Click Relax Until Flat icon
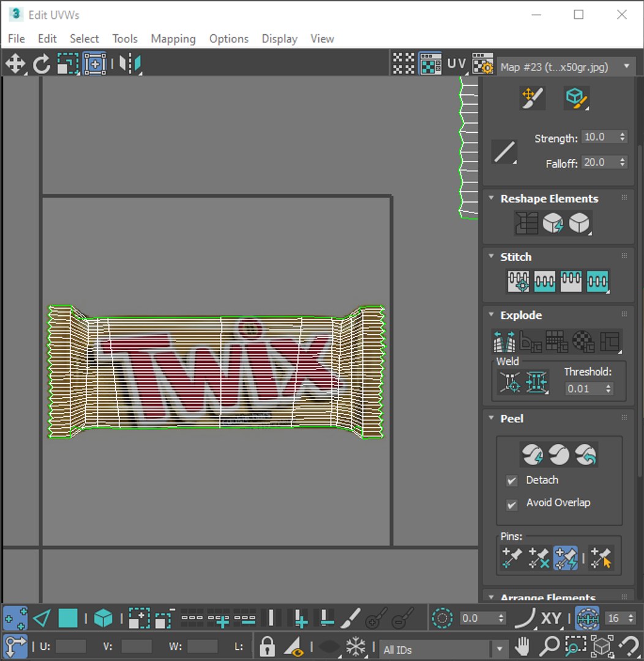The width and height of the screenshot is (644, 661). click(x=553, y=223)
